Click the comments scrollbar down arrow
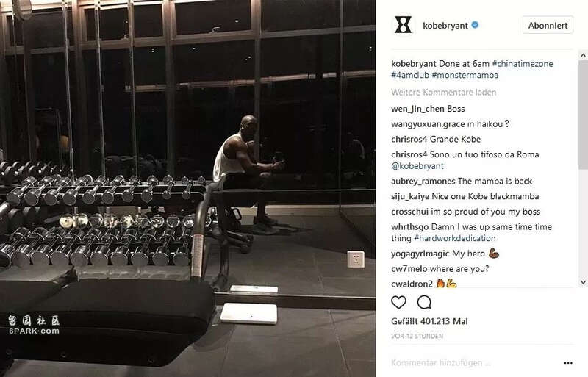Screen dimensions: 588x377 pyautogui.click(x=583, y=282)
